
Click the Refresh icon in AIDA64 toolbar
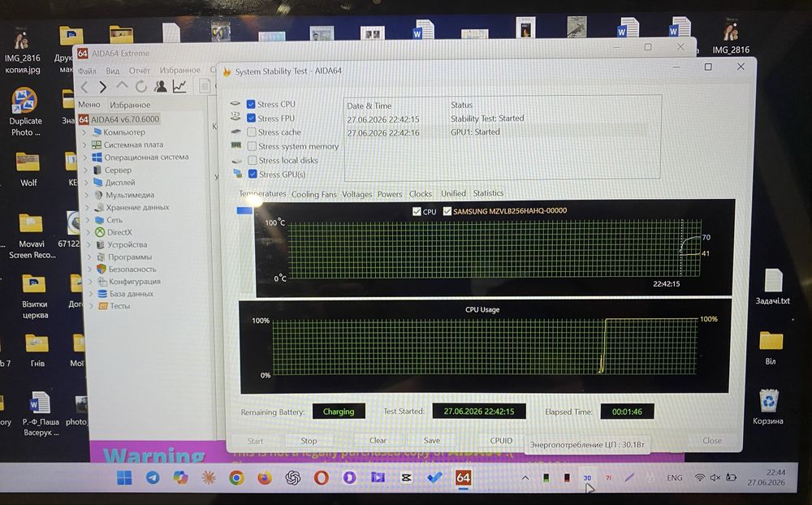coord(140,87)
